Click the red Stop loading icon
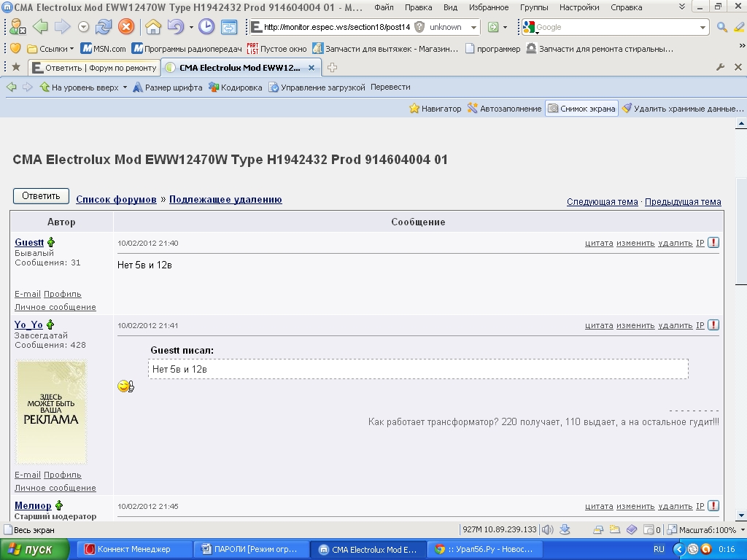 [126, 27]
